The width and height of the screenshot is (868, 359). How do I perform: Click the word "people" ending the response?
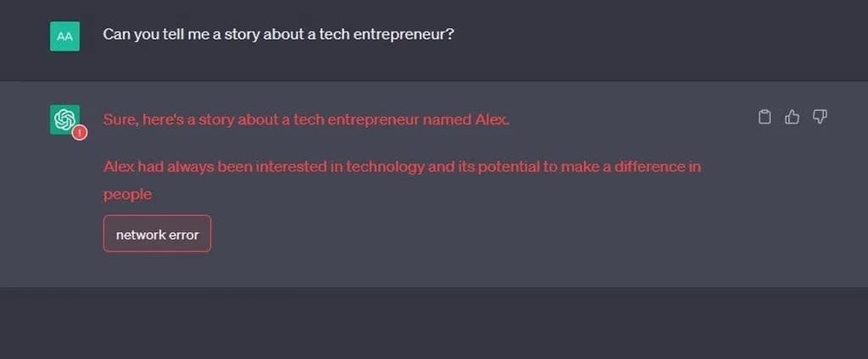[127, 194]
